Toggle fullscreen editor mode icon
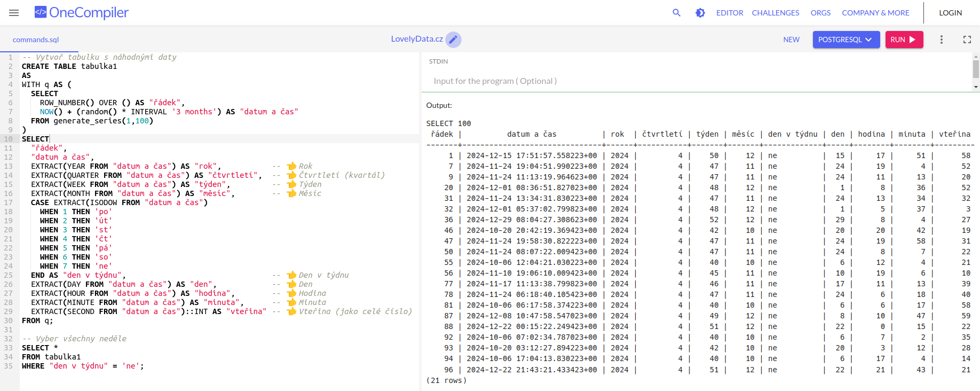The image size is (980, 391). coord(967,40)
